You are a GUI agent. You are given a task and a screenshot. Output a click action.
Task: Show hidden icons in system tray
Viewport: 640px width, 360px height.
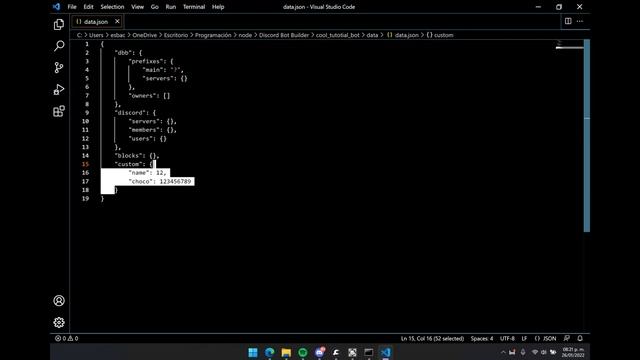[503, 352]
